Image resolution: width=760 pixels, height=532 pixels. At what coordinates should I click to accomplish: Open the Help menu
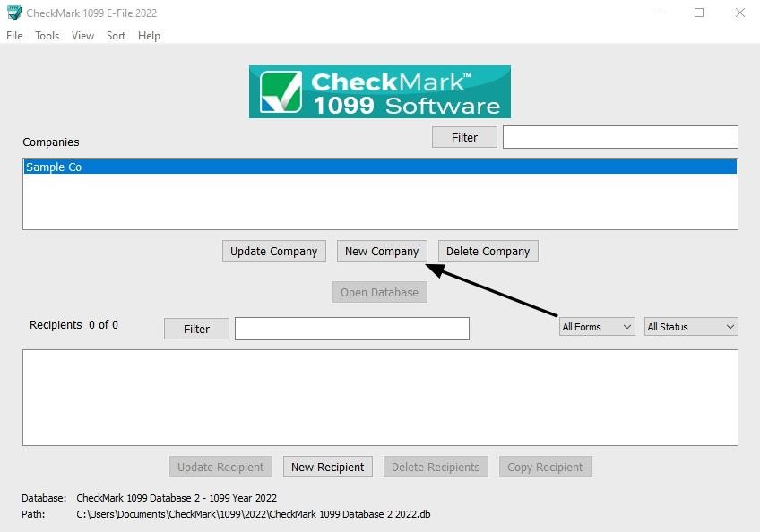[x=149, y=36]
